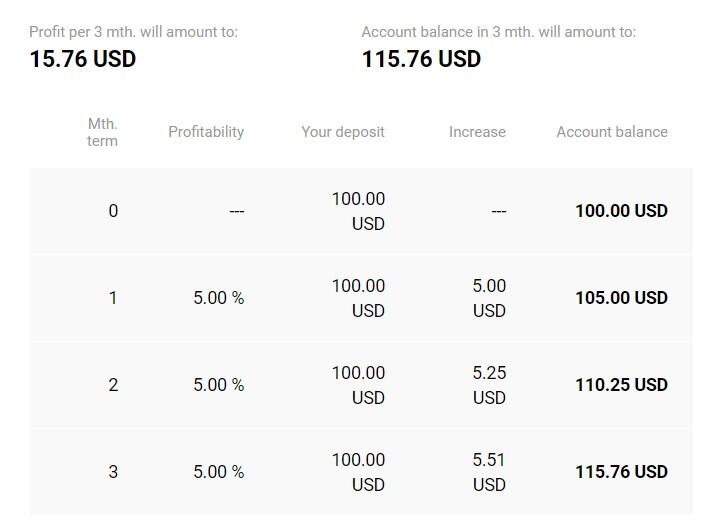Select the "Increase" column header
The image size is (722, 529).
[x=477, y=132]
